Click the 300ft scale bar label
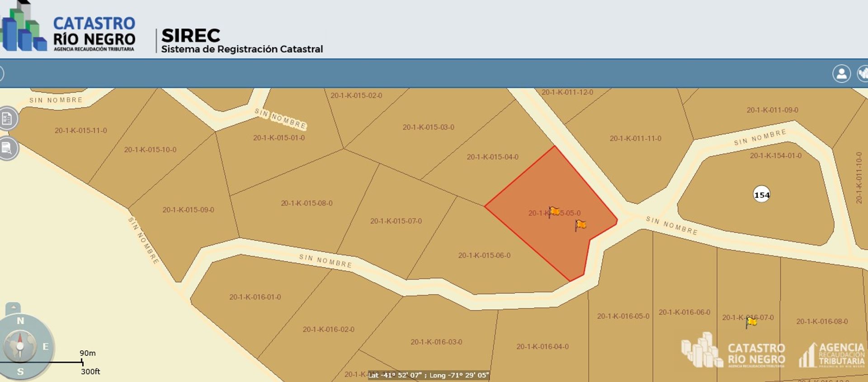The height and width of the screenshot is (382, 868). [90, 372]
